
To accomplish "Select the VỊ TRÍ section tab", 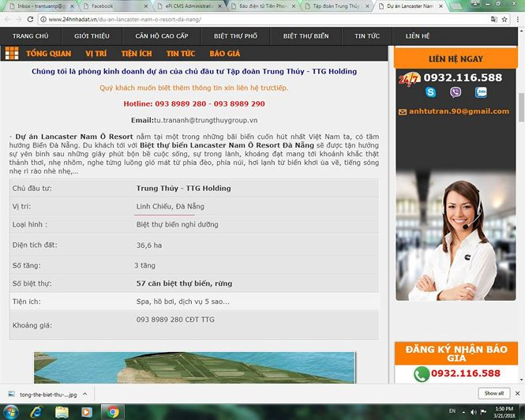I will click(x=96, y=54).
